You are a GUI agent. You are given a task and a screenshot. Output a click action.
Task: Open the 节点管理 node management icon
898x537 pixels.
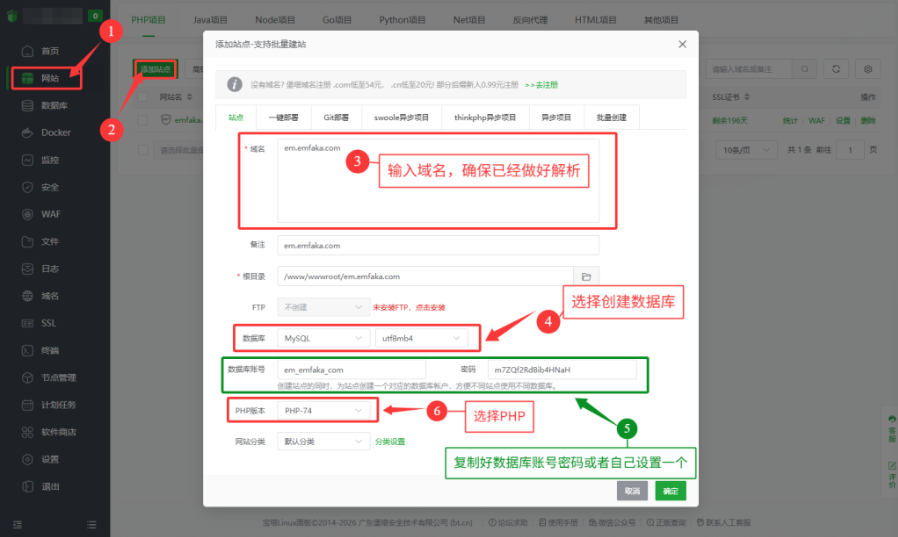(27, 378)
